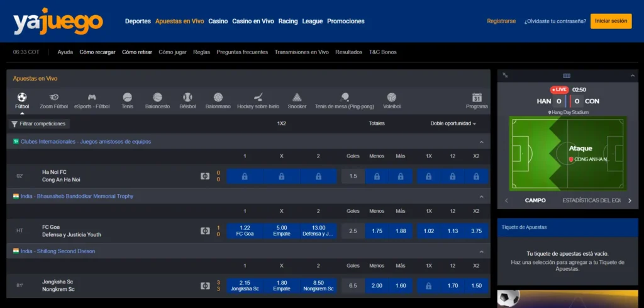Click the Registrarse link
Viewport: 644px width, 308px height.
click(x=501, y=21)
